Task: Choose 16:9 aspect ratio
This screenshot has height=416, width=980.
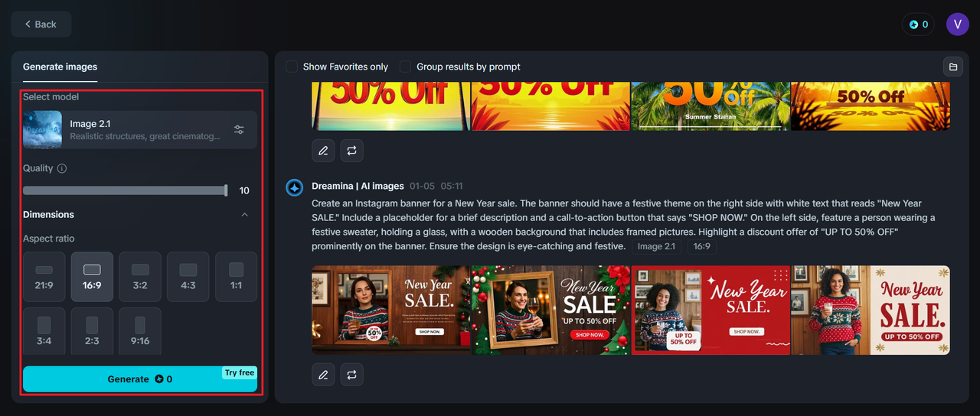Action: (x=92, y=277)
